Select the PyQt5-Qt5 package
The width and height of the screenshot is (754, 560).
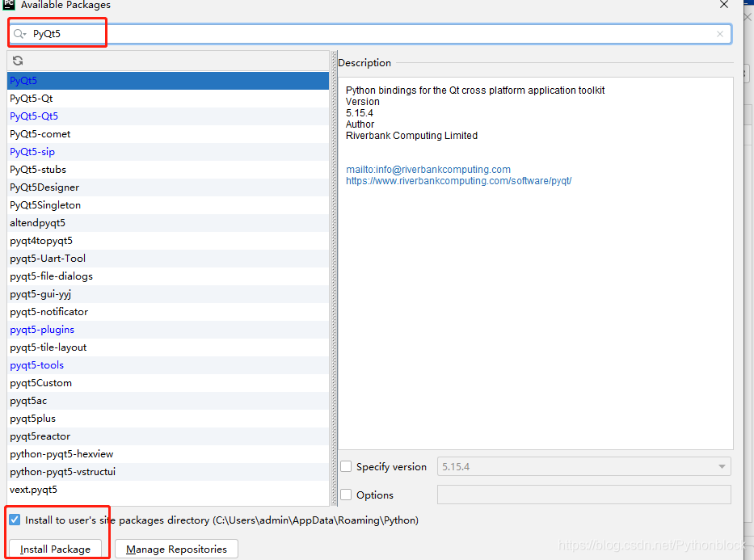[x=168, y=116]
